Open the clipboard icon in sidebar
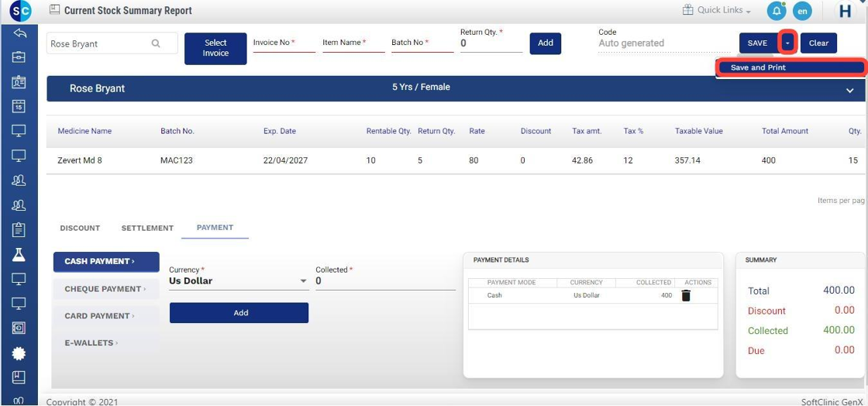 point(19,229)
